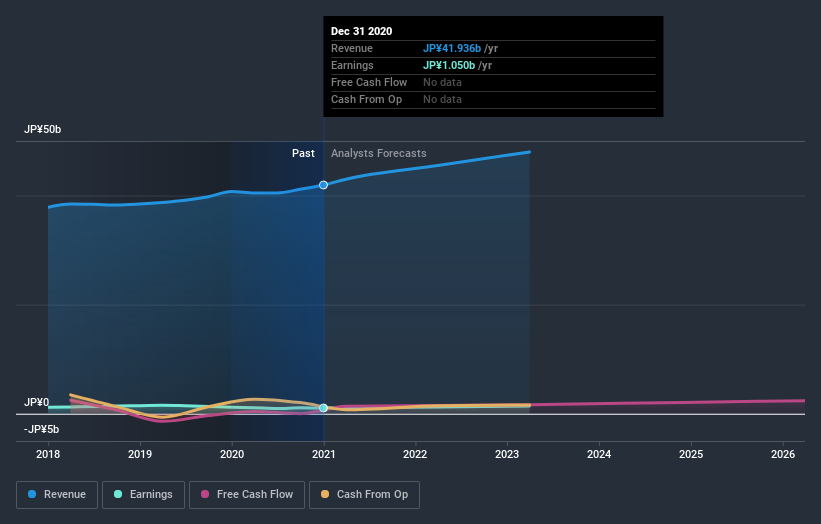
Task: Click the JP¥50b y-axis label
Action: tap(42, 129)
